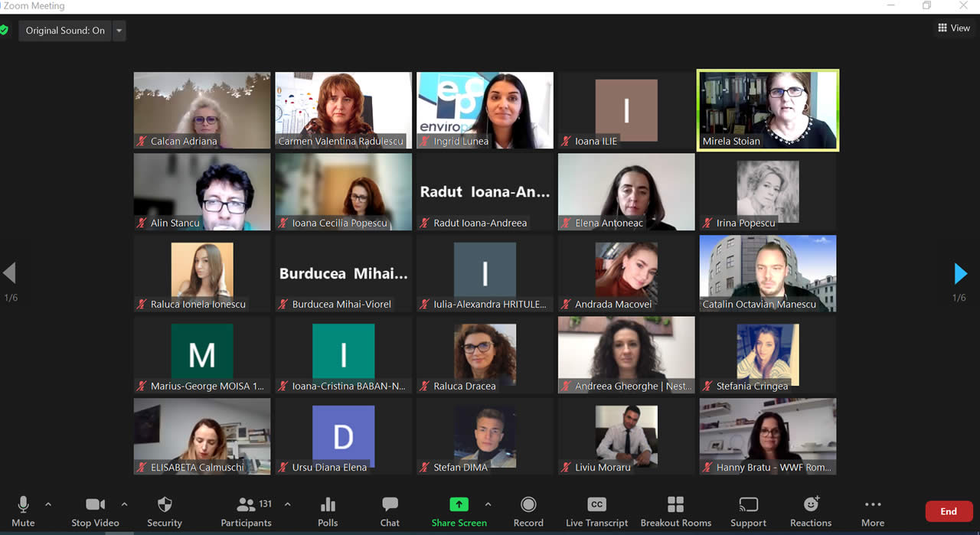
Task: Go to next page of participants
Action: pos(960,273)
